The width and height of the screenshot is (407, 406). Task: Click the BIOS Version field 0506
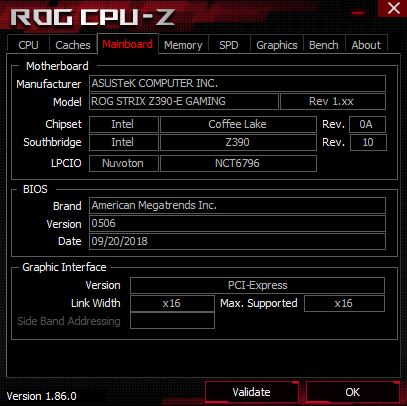click(x=237, y=223)
